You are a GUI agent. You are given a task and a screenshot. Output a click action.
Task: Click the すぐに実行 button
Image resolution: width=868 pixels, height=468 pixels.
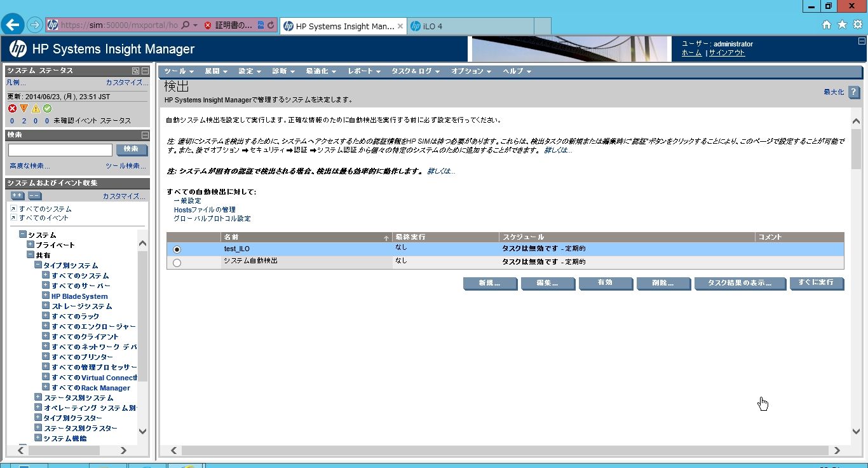tap(817, 283)
